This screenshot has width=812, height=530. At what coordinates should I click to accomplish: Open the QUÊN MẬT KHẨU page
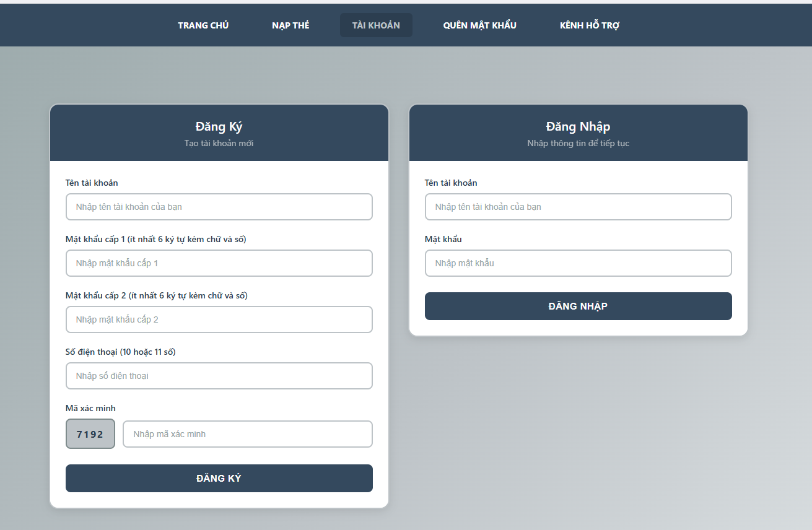tap(479, 25)
